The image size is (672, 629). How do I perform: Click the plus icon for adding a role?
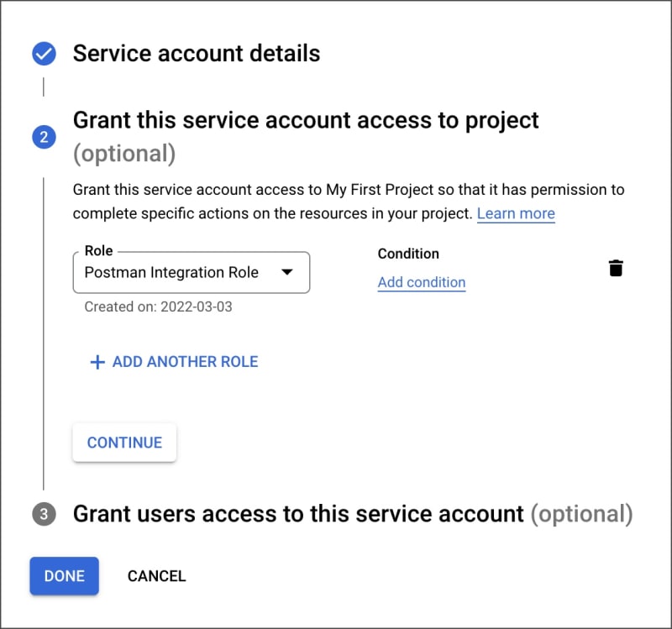pos(97,362)
